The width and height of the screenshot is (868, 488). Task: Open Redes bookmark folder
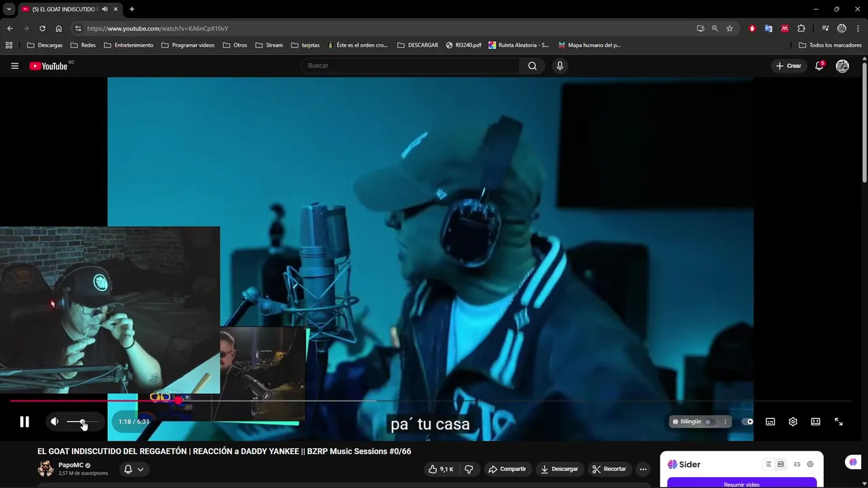83,45
